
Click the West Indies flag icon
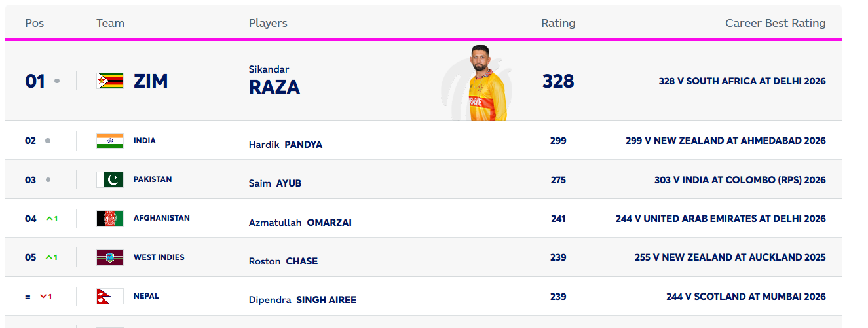(109, 257)
